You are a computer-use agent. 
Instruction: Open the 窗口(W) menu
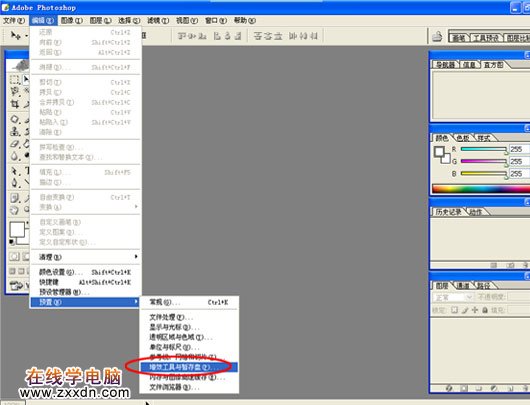216,21
